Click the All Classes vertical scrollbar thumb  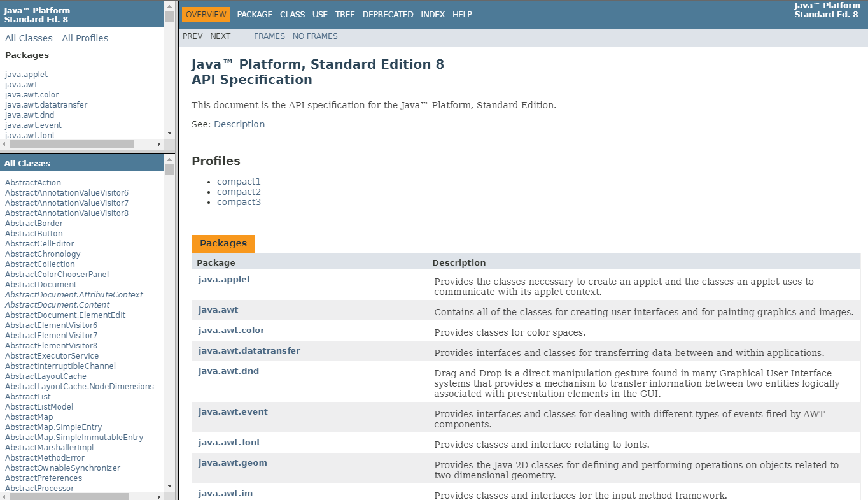pos(169,169)
